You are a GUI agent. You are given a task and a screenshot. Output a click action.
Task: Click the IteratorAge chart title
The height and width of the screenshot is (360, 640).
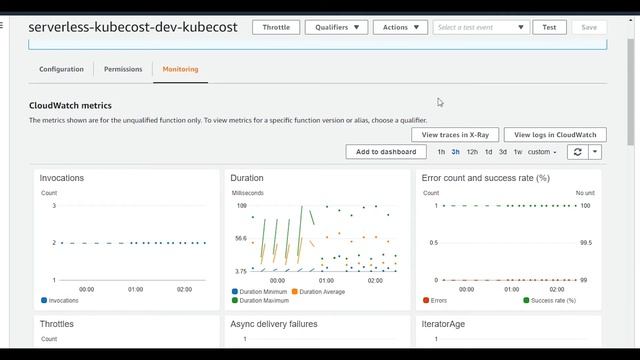click(443, 324)
